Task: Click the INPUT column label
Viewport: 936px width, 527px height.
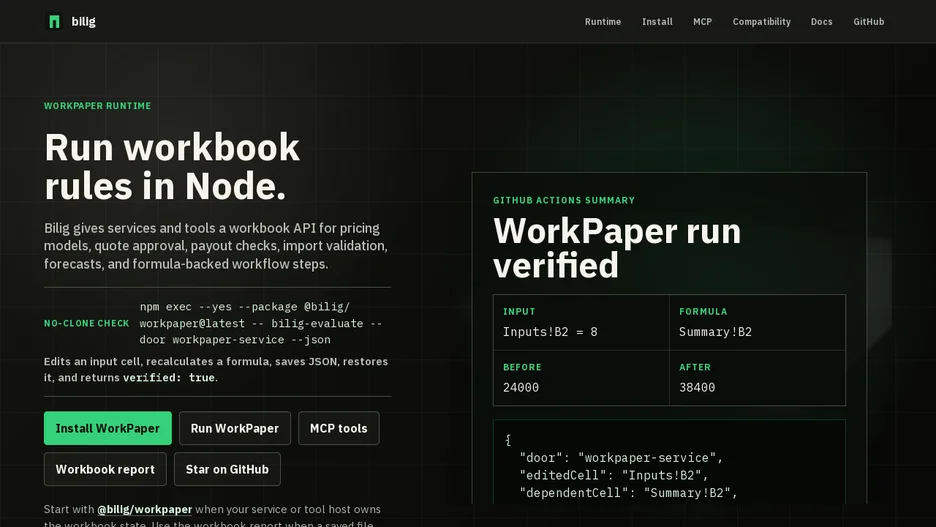Action: click(519, 312)
